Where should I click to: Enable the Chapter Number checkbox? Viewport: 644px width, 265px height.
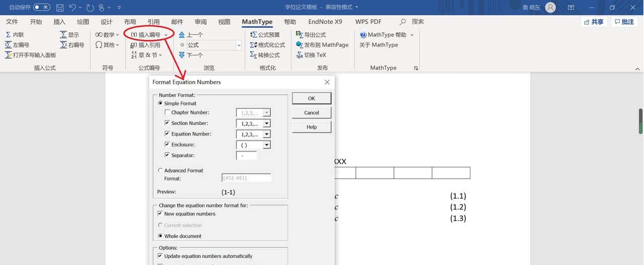point(168,113)
